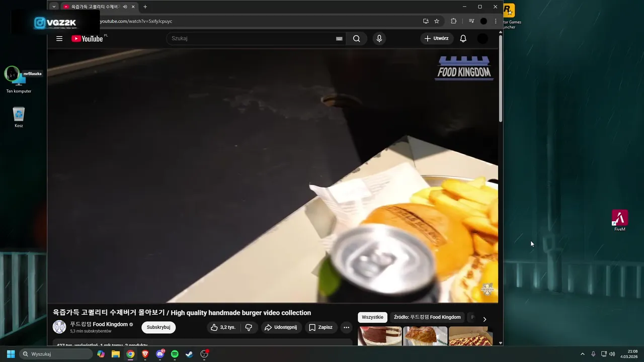This screenshot has width=644, height=362.
Task: Click the Wyszukaj taskbar search box
Action: [56, 354]
